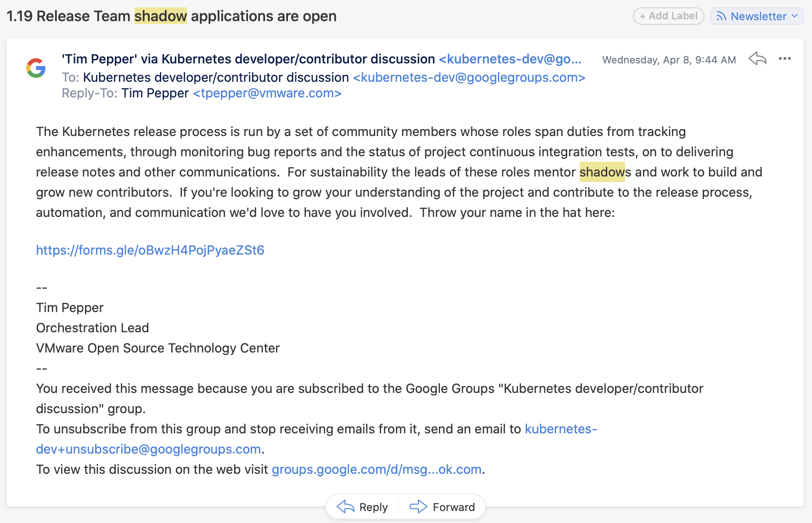Click the RSS icon on the Newsletter label
This screenshot has height=523, width=812.
pyautogui.click(x=721, y=17)
